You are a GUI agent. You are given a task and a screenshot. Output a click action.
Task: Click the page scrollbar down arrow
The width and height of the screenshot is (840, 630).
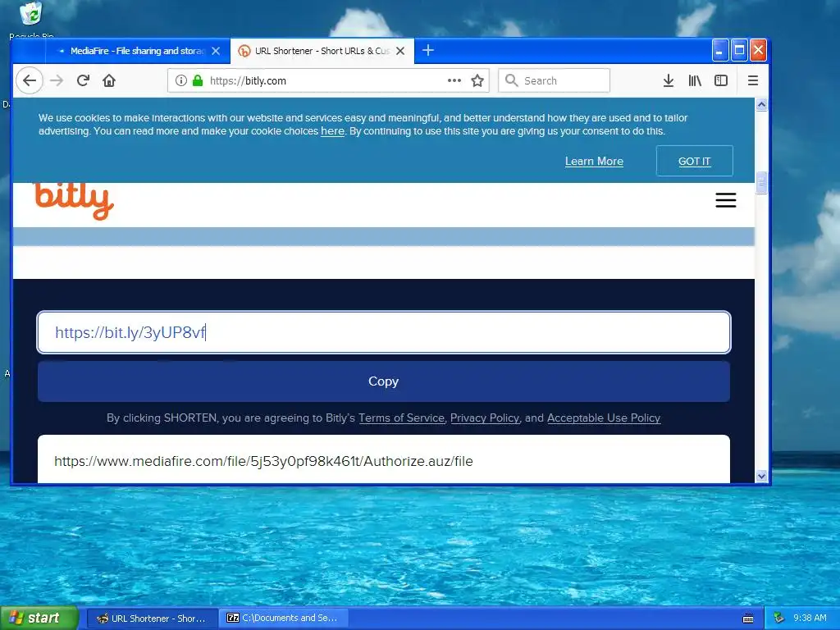coord(761,476)
